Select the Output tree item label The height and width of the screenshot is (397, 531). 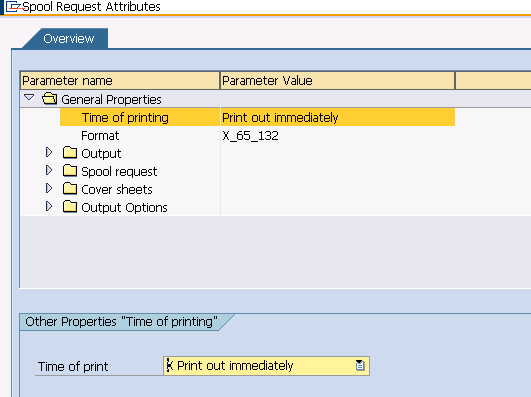tap(101, 153)
